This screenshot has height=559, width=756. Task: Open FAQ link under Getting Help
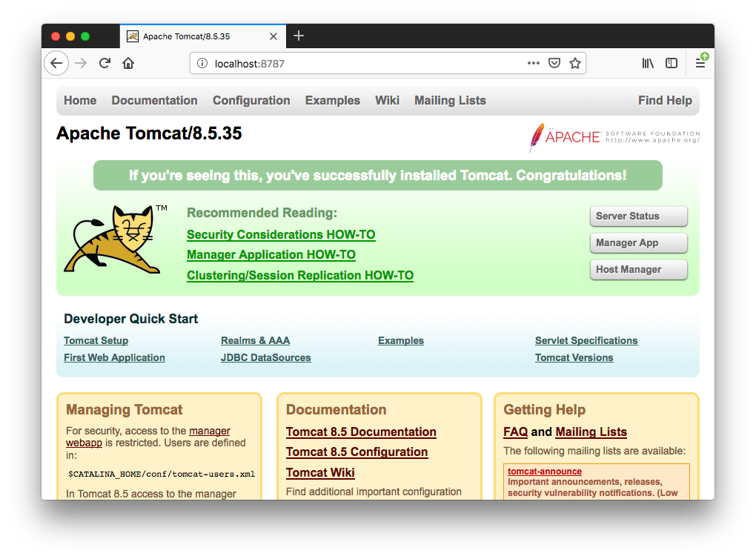pyautogui.click(x=515, y=432)
